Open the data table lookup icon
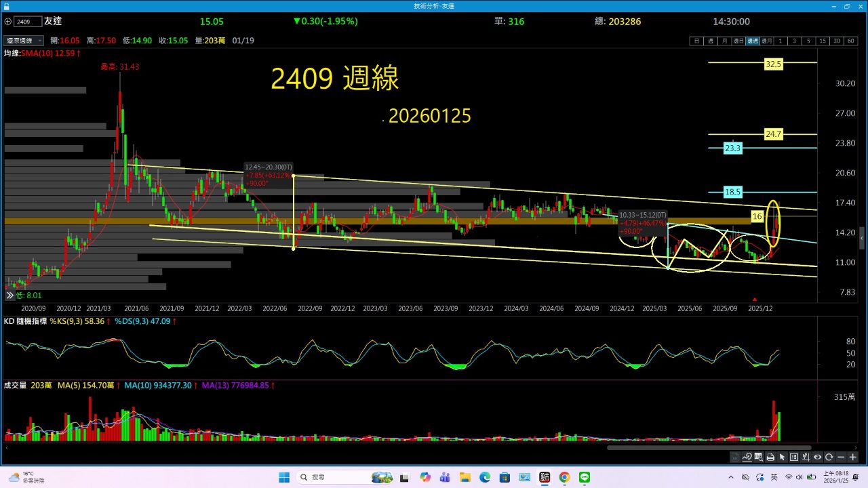 pyautogui.click(x=758, y=457)
